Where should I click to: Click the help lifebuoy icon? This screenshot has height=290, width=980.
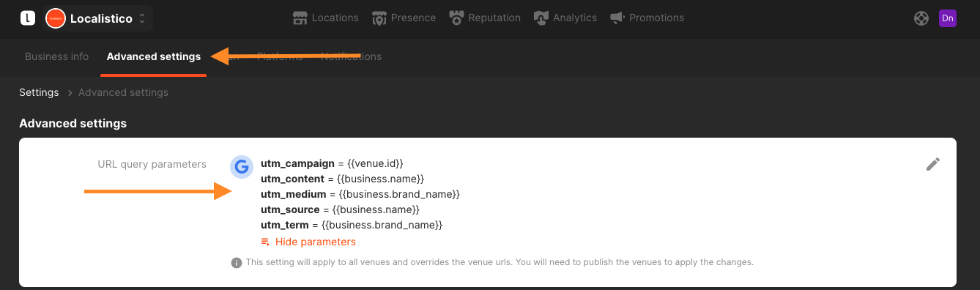(x=921, y=18)
